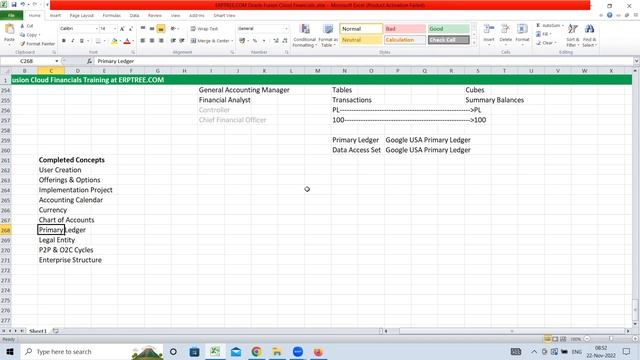The image size is (640, 360).
Task: Expand the Fill dropdown in Editing group
Action: pyautogui.click(x=551, y=34)
